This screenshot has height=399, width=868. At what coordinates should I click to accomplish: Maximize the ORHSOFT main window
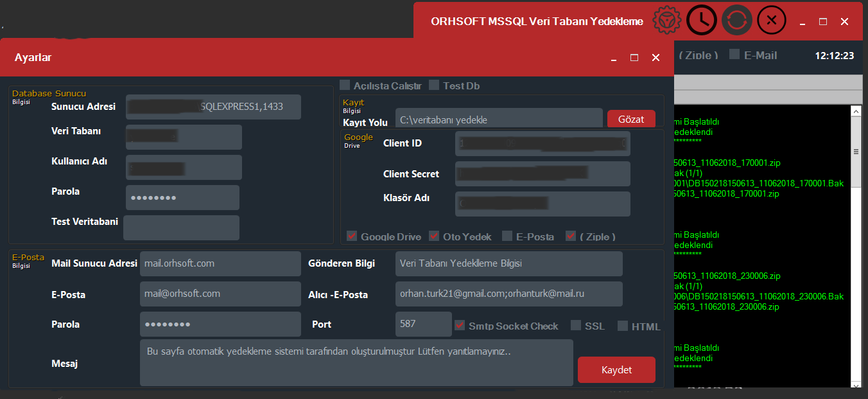point(823,21)
